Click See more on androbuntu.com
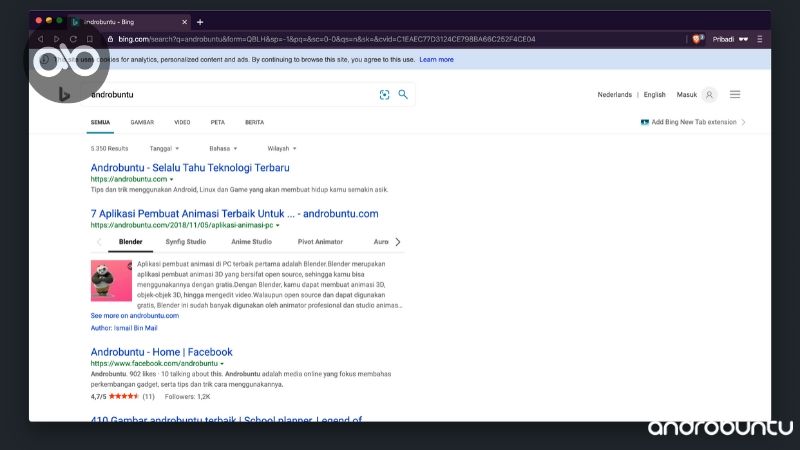The width and height of the screenshot is (800, 450). tap(135, 316)
